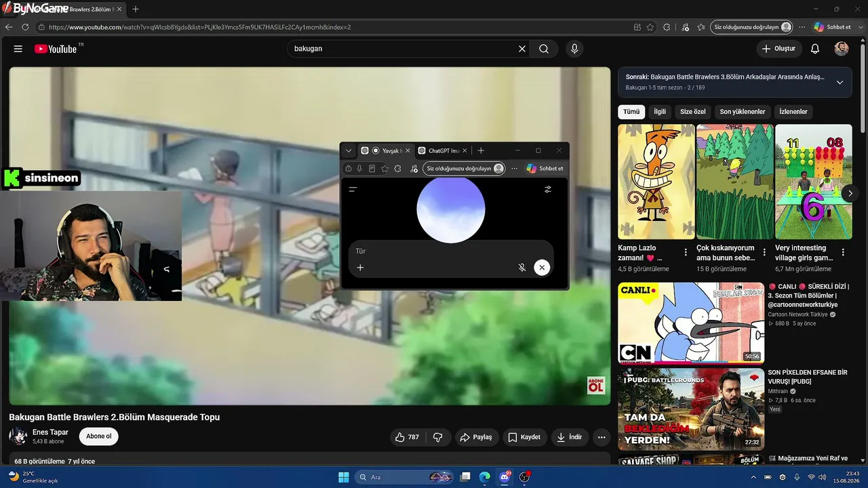Start voice search with microphone icon
The height and width of the screenshot is (488, 868).
pos(574,49)
